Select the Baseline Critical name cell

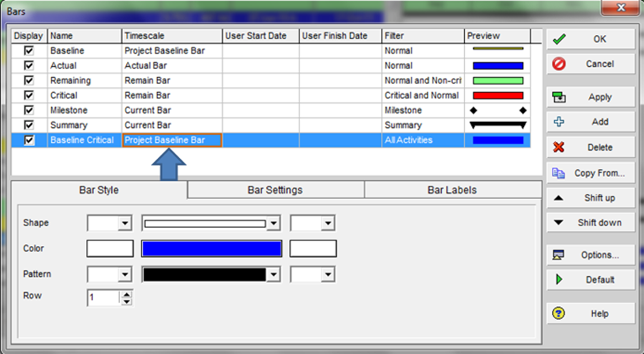[85, 140]
